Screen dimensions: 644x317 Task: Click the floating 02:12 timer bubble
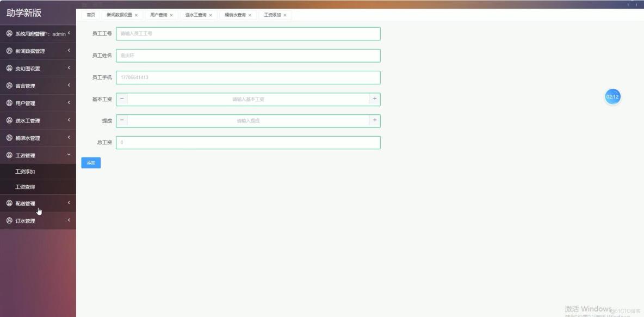(613, 97)
